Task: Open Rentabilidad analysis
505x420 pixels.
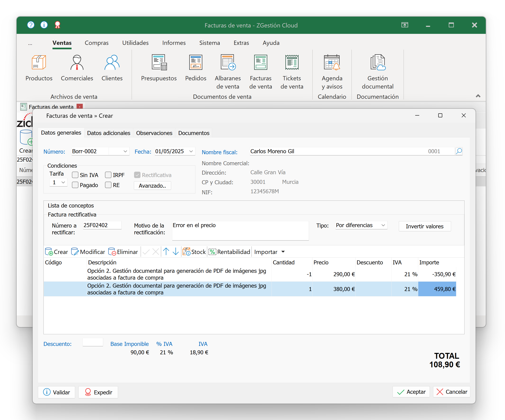Action: pos(229,252)
